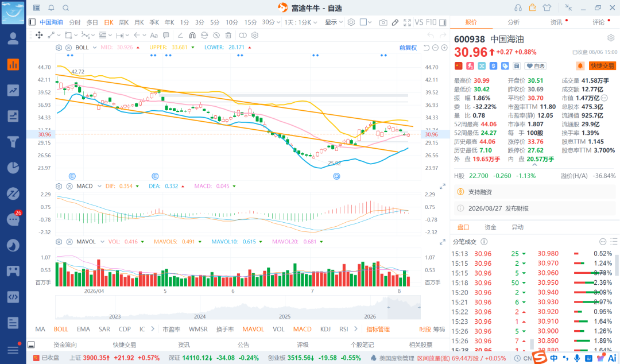Open the pie chart sidebar icon
The height and width of the screenshot is (364, 620).
point(13,168)
